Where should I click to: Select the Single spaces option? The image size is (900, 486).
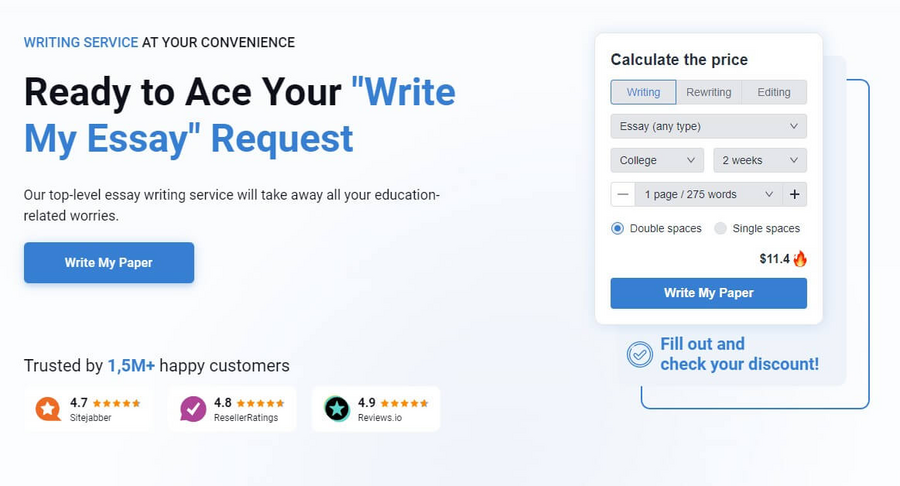click(721, 228)
